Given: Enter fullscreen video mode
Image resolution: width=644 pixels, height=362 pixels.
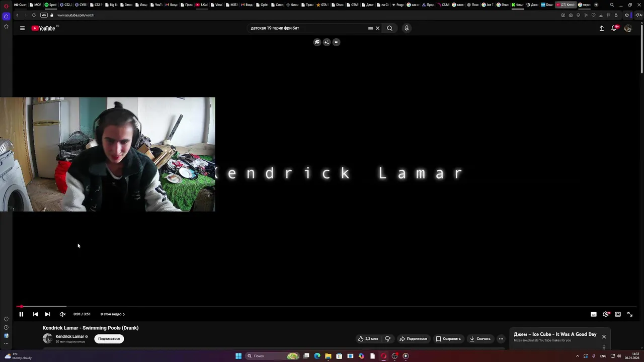Looking at the screenshot, I should (x=630, y=314).
